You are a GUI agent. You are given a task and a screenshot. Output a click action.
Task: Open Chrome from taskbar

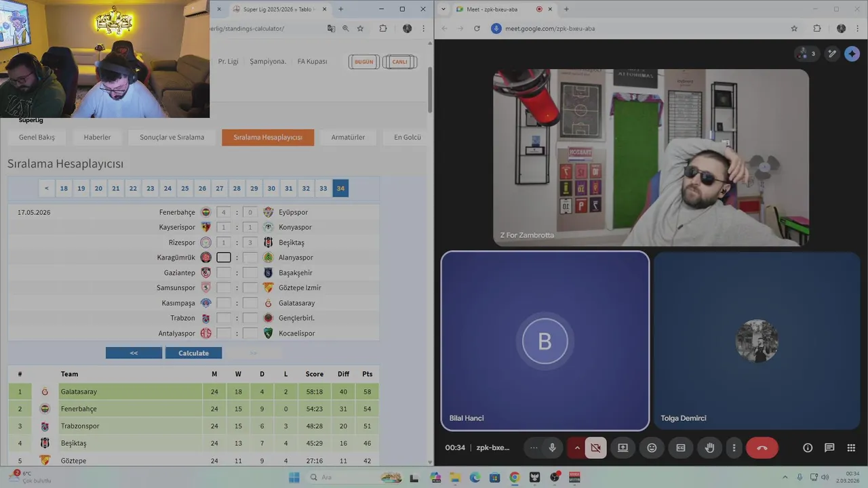pyautogui.click(x=514, y=477)
